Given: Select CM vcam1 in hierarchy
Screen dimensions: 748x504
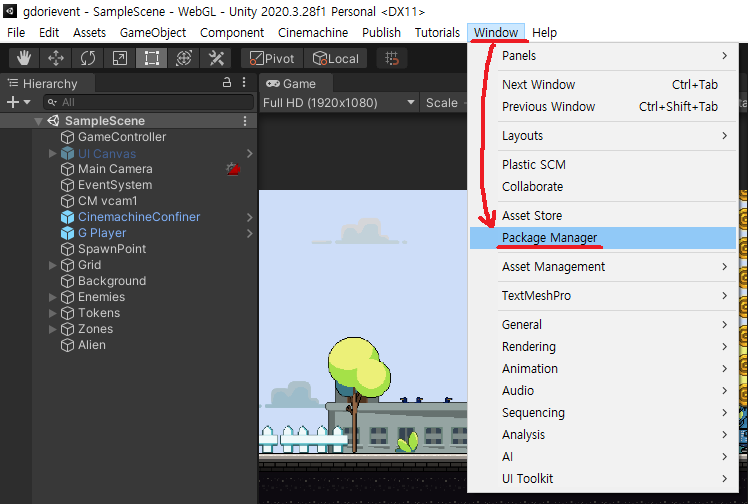Looking at the screenshot, I should 107,201.
